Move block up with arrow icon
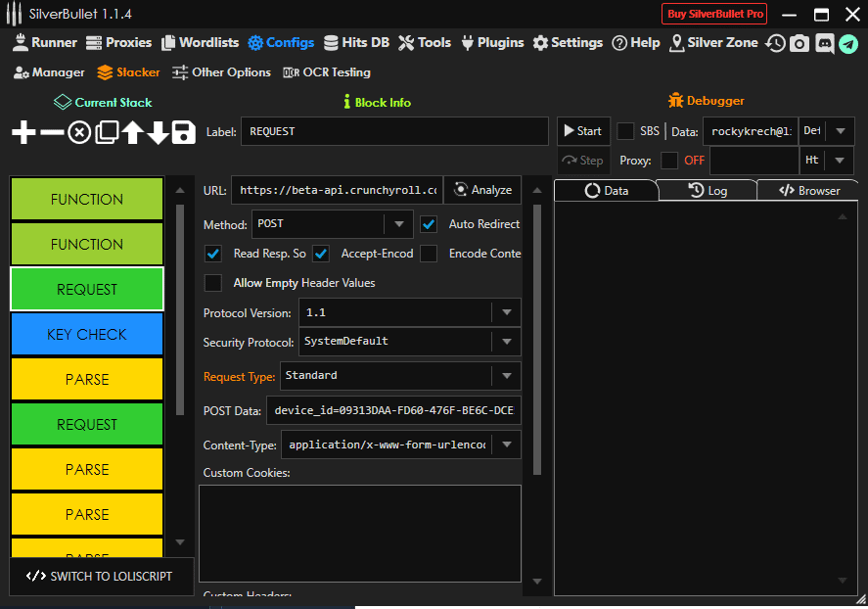Image resolution: width=868 pixels, height=609 pixels. tap(133, 132)
